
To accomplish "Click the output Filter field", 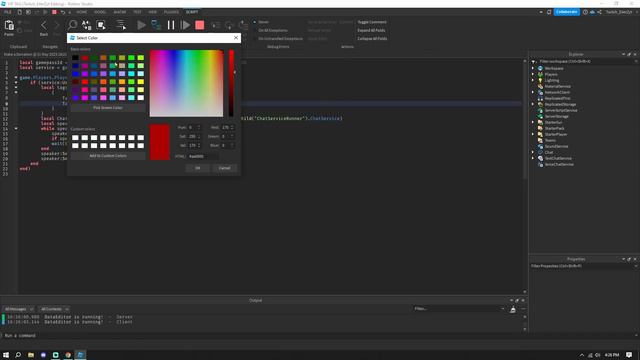I will click(458, 309).
